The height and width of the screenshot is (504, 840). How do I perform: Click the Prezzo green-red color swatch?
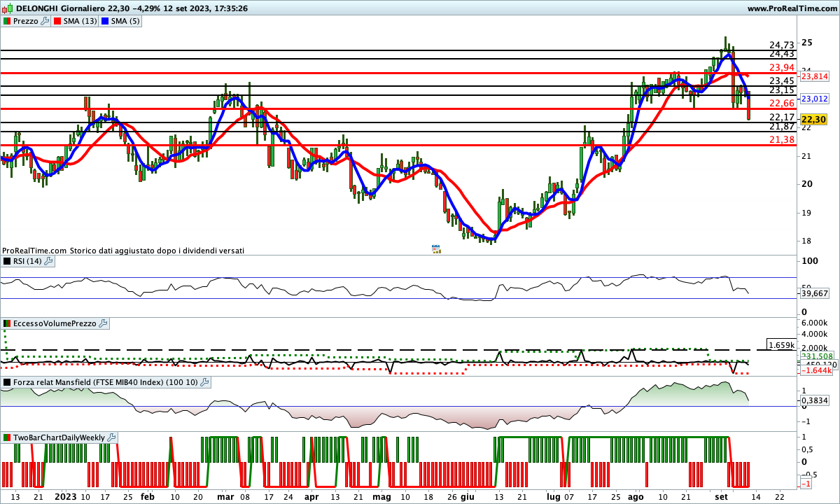7,21
